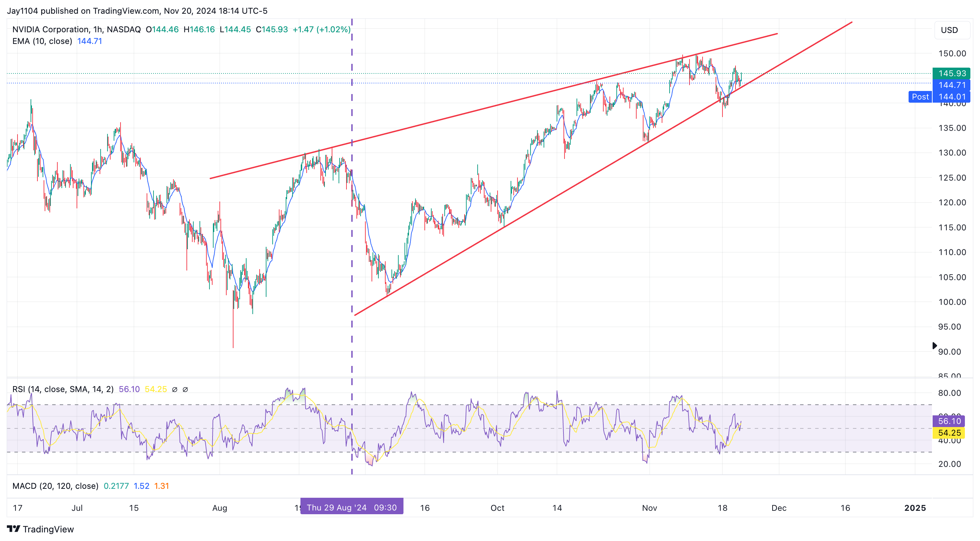Click the blue MACD value 1.52
980x541 pixels.
pyautogui.click(x=141, y=486)
